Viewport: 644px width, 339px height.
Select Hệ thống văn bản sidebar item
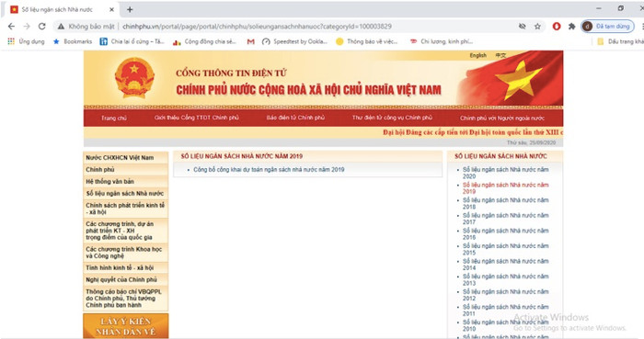coord(126,181)
